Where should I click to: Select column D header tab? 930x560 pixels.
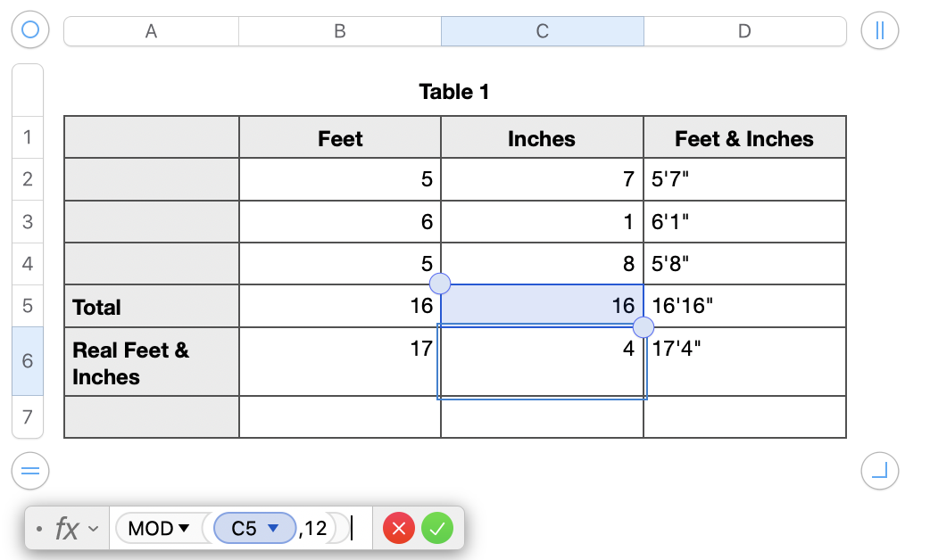click(744, 31)
